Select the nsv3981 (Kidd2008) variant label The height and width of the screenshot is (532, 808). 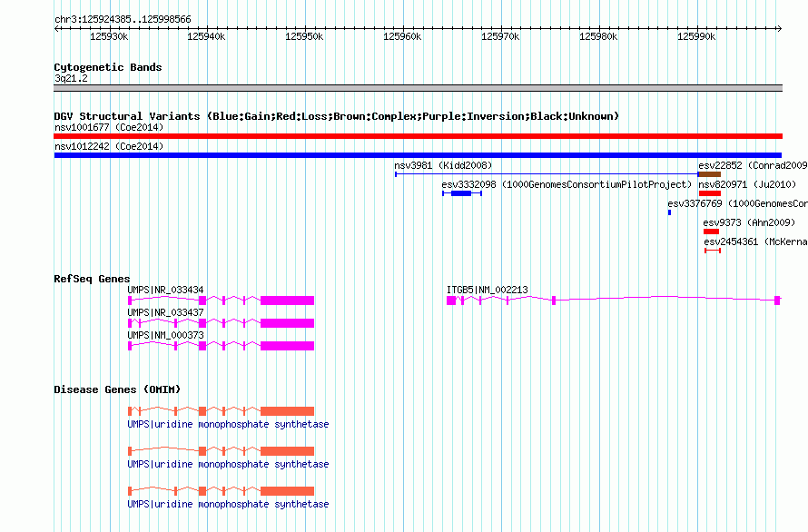point(443,165)
